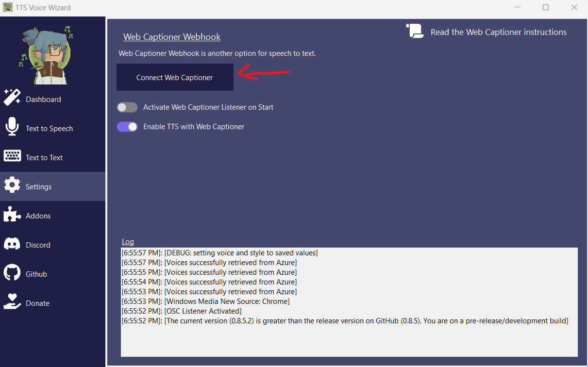
Task: Click the Text to Speech microphone icon
Action: point(12,127)
